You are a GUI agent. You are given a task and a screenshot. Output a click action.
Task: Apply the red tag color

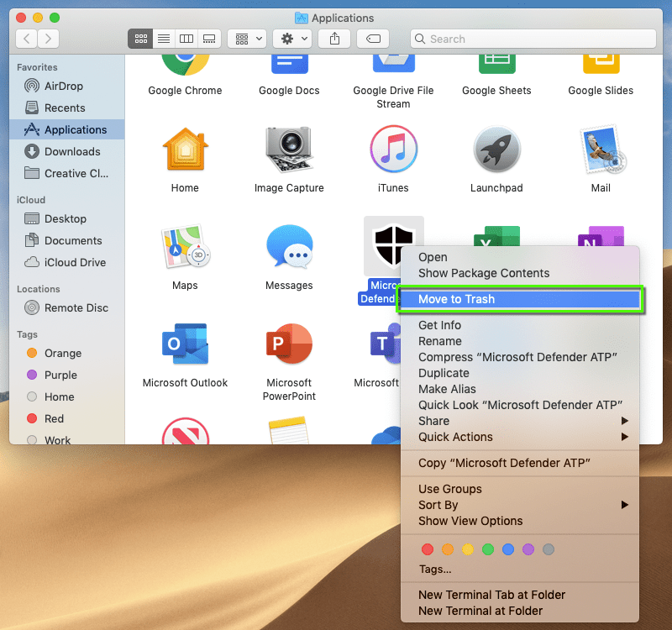tap(428, 549)
